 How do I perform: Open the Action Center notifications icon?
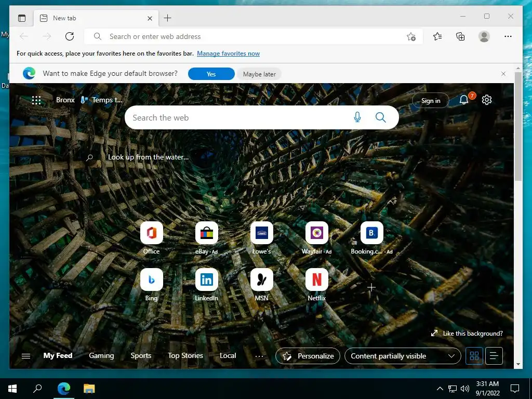[515, 389]
